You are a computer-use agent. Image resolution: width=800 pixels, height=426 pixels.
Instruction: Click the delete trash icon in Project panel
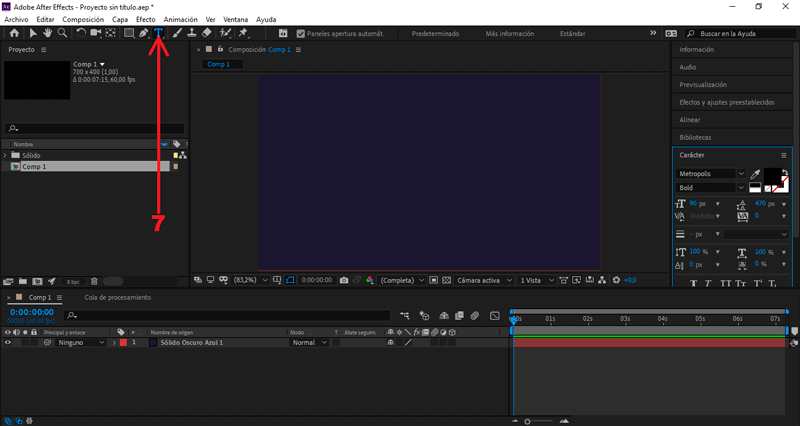point(94,281)
